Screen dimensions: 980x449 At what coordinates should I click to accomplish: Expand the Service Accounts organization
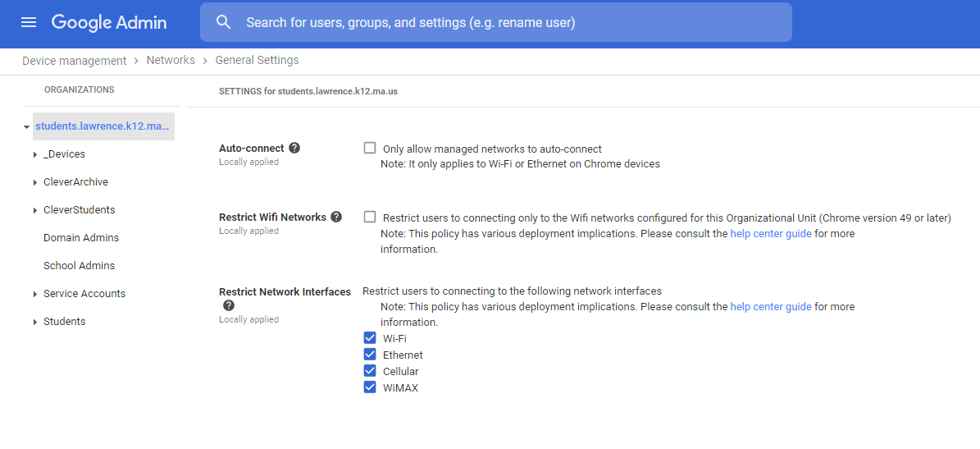coord(35,294)
